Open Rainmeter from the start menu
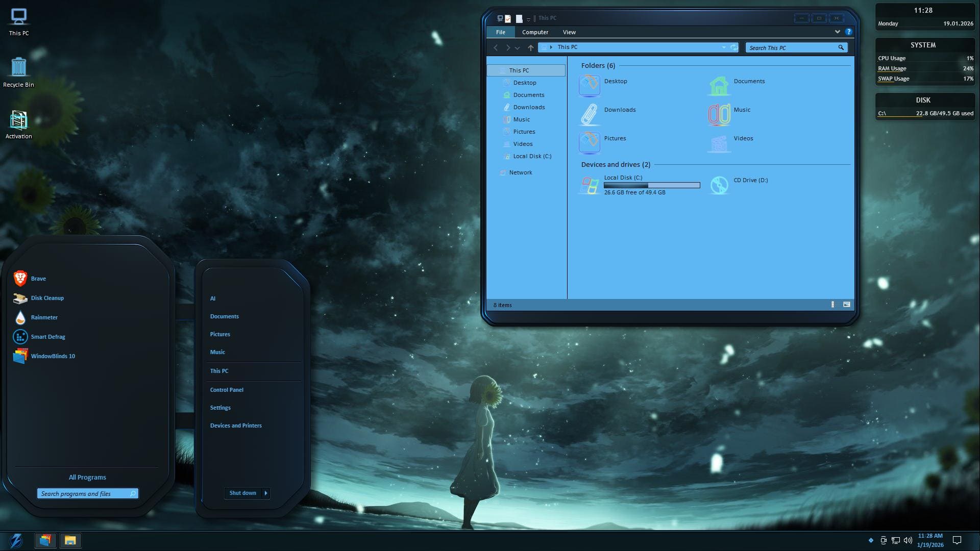 (x=35, y=317)
